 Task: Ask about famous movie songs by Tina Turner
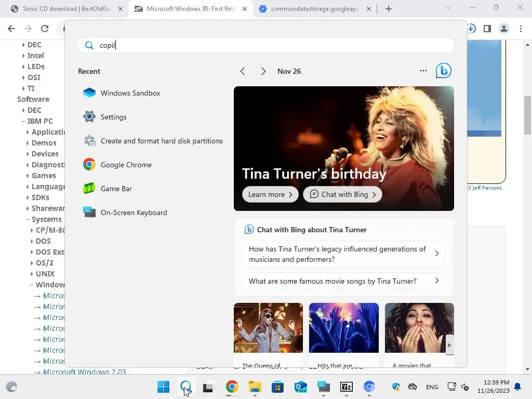point(344,281)
